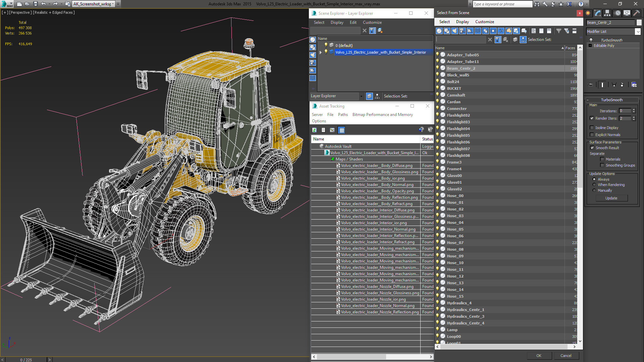Select When Rendering update option
644x362 pixels.
click(594, 185)
